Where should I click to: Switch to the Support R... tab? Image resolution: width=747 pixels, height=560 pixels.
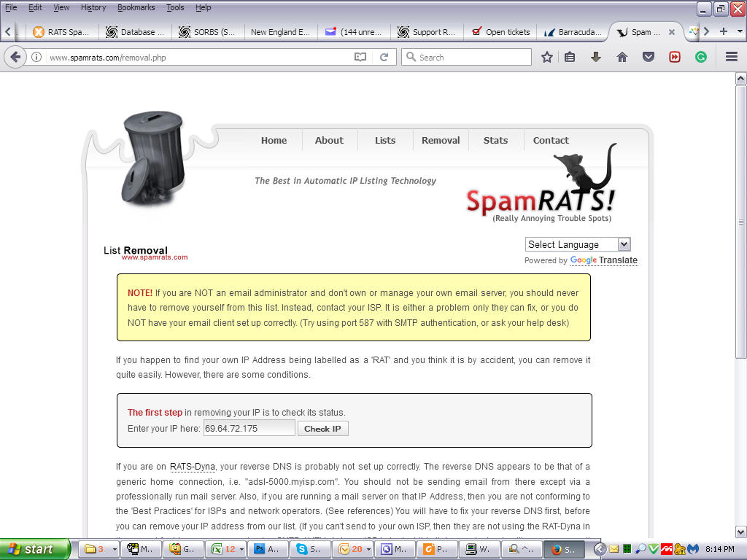[x=426, y=32]
